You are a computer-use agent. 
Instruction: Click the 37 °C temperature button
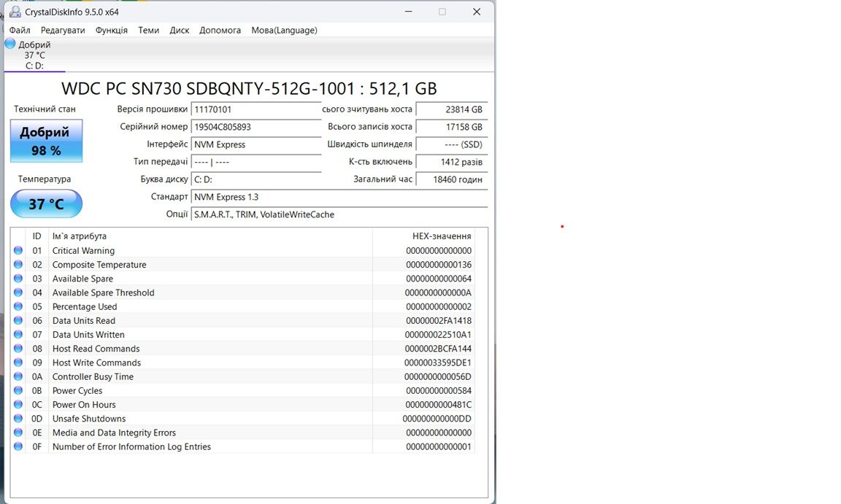point(46,203)
